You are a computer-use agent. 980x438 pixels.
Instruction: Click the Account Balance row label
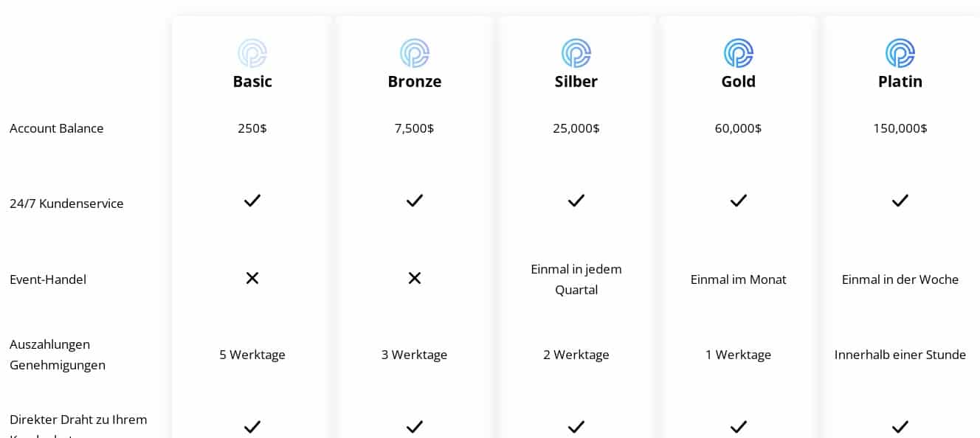click(x=57, y=128)
